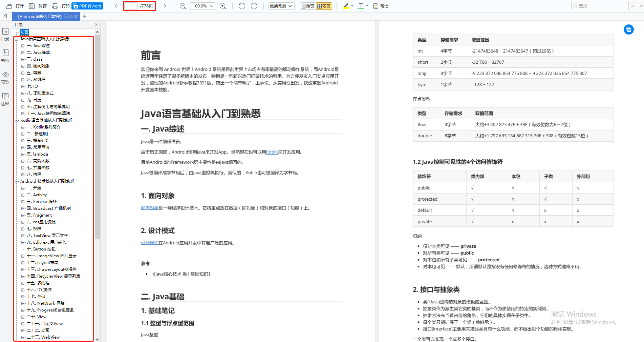
Task: Collapse Android 技术栈从入门到熟悉 node
Action: tap(17, 181)
